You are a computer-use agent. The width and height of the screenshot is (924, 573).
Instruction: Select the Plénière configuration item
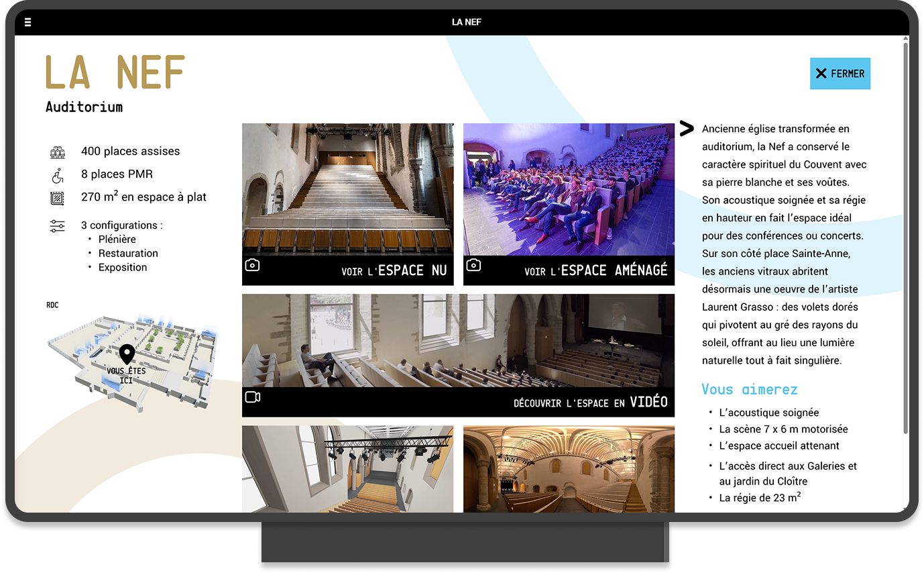[x=117, y=240]
